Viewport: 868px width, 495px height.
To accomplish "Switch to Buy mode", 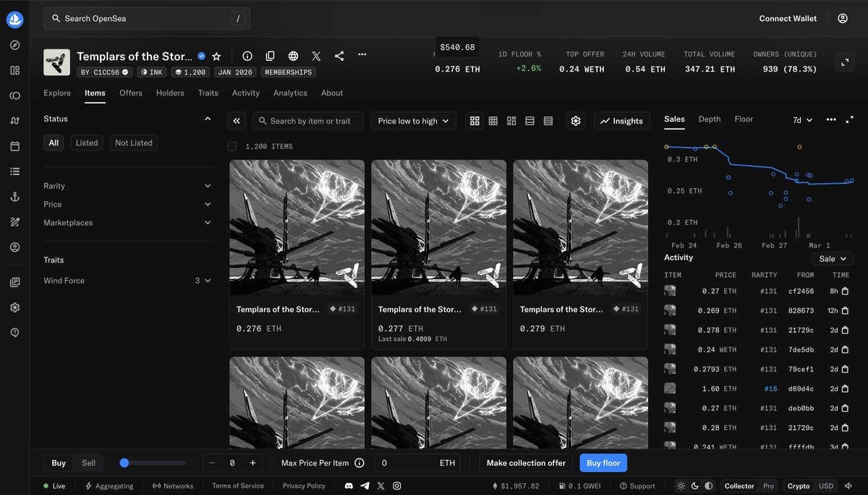I will [59, 463].
